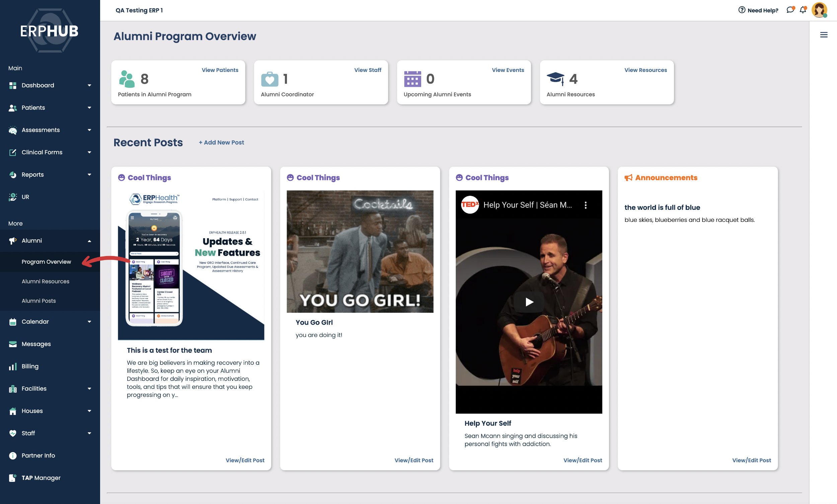
Task: Click the notification bell icon
Action: pos(803,10)
